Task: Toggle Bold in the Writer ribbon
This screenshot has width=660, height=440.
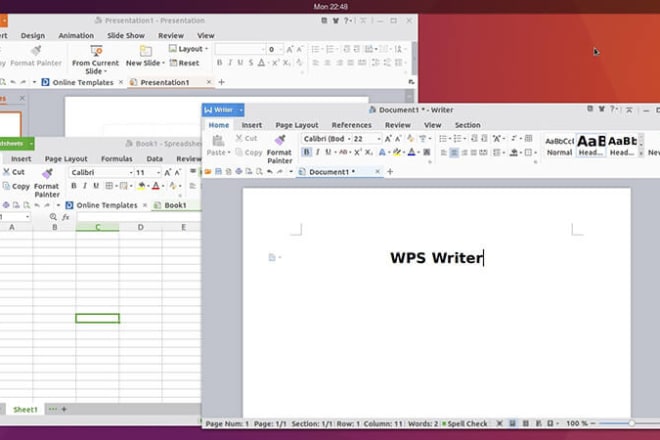Action: (306, 152)
